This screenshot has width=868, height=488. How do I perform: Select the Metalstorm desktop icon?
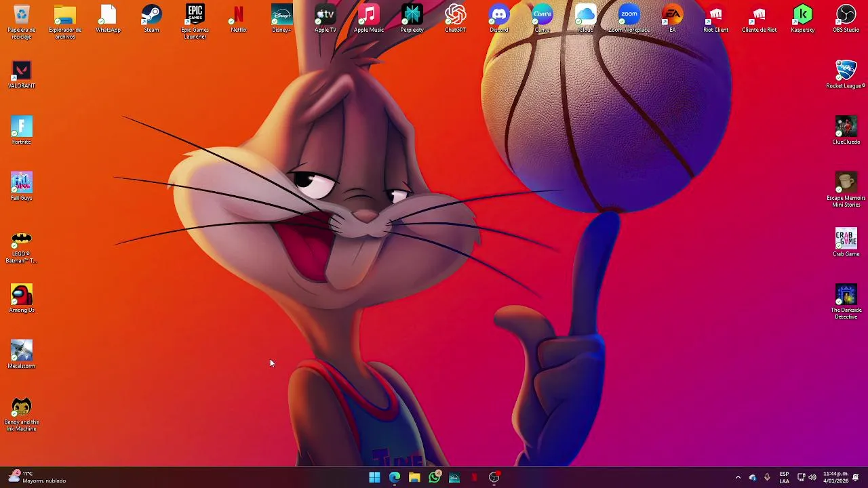(22, 355)
